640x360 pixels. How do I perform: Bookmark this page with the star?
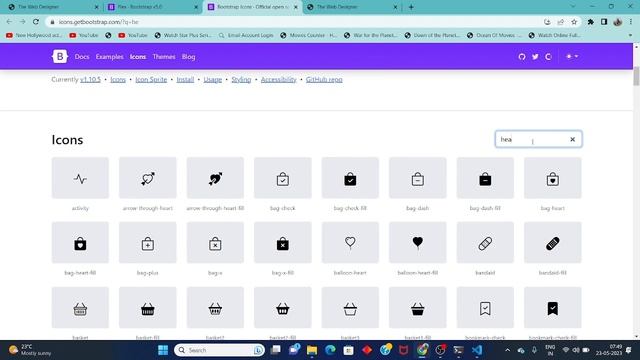[x=574, y=22]
